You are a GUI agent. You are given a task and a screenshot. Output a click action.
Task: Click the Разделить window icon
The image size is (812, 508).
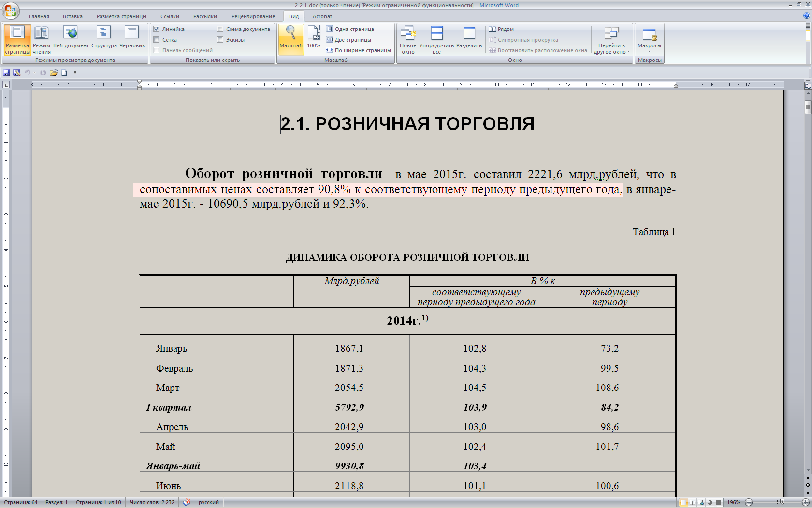pos(469,38)
